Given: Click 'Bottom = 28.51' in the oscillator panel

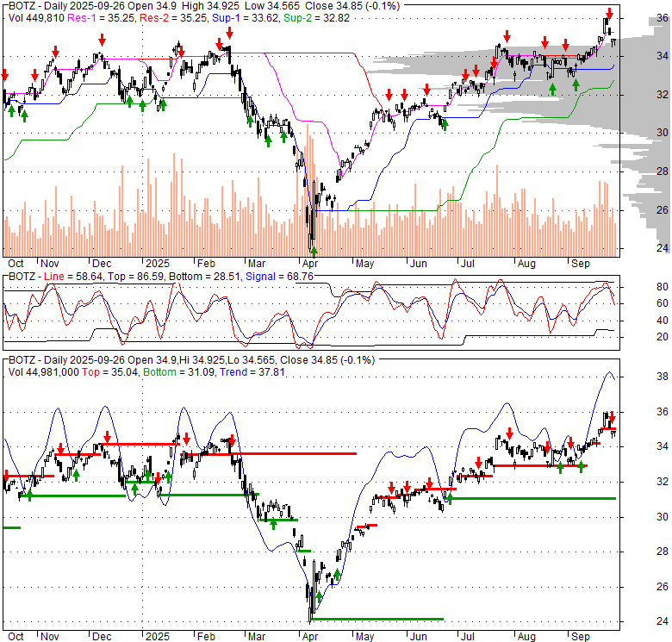Looking at the screenshot, I should (204, 277).
